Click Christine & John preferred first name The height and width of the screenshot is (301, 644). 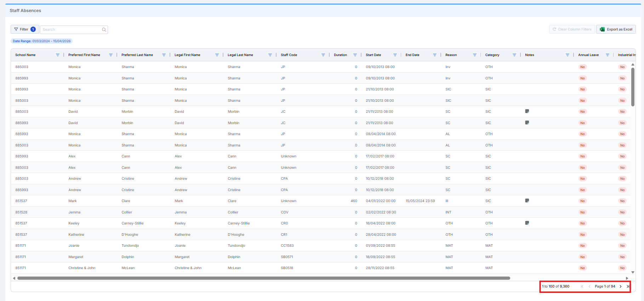coord(82,268)
